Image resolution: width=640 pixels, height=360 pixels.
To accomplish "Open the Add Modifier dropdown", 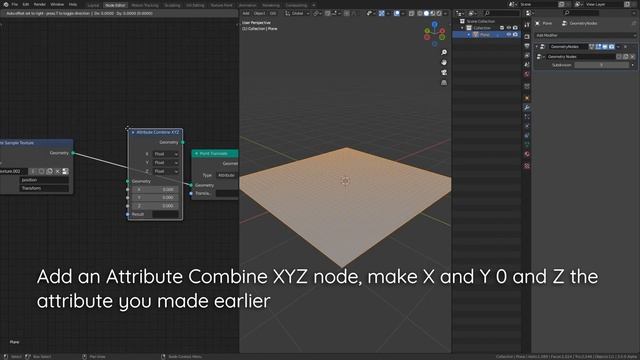I will point(585,36).
